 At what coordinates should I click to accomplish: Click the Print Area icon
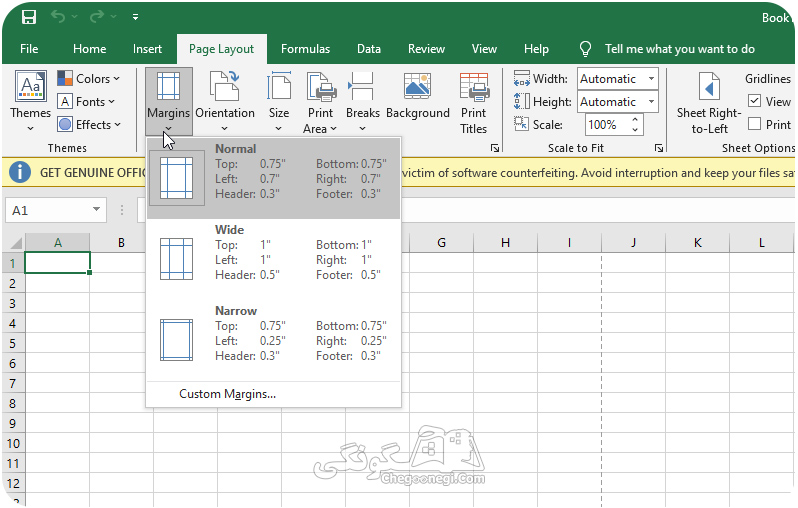coord(321,87)
